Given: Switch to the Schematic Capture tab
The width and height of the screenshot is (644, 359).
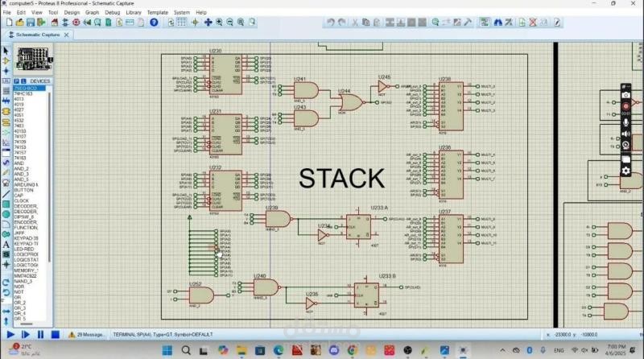Looking at the screenshot, I should tap(38, 35).
